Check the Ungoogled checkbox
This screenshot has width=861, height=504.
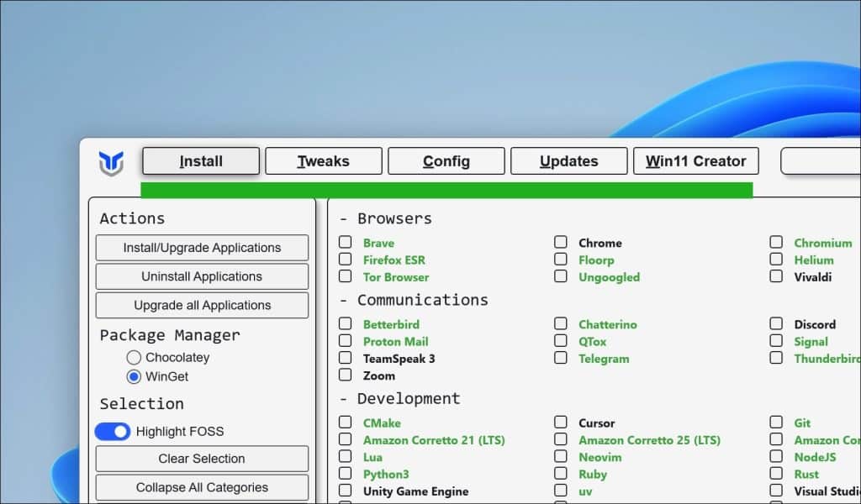[560, 276]
